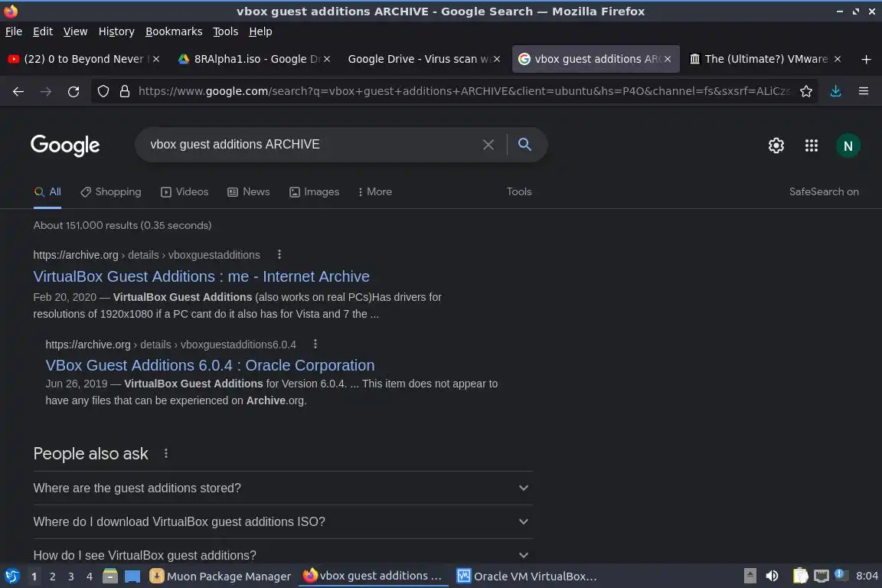Open the taskbar application launcher icon

[x=11, y=577]
